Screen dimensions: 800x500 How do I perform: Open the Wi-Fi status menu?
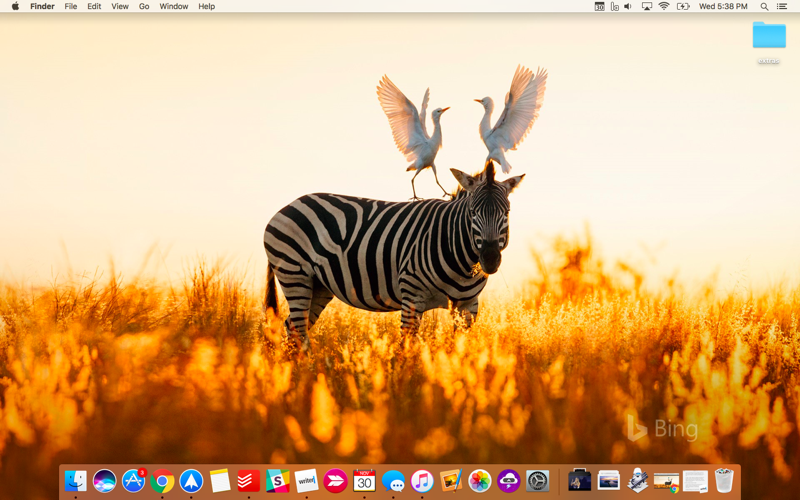(x=664, y=6)
